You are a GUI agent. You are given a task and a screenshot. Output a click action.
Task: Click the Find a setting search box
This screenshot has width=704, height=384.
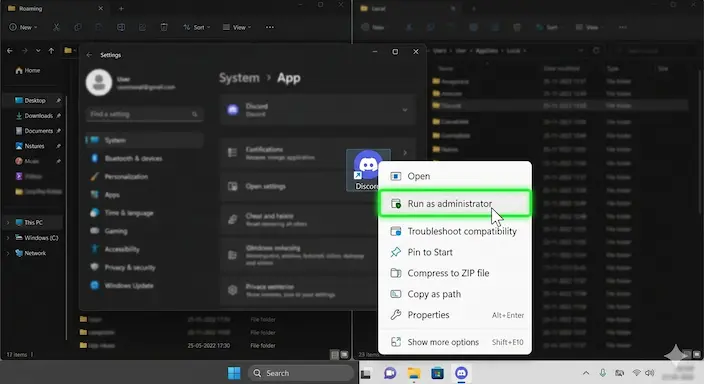click(144, 114)
